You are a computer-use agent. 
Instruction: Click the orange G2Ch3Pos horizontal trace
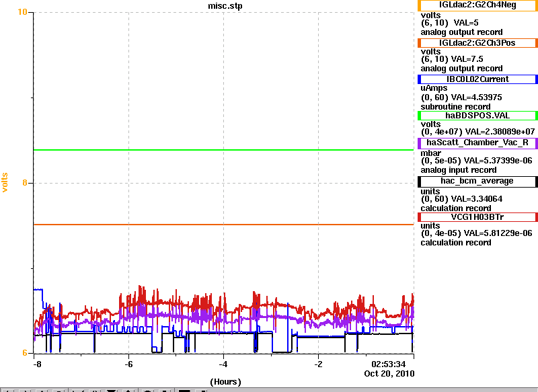224,225
